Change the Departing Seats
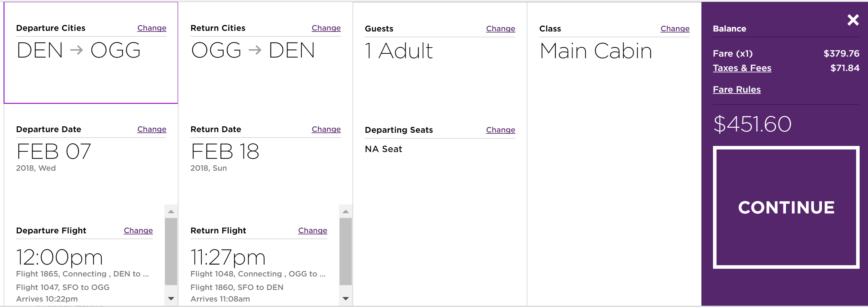868x307 pixels. click(x=500, y=130)
